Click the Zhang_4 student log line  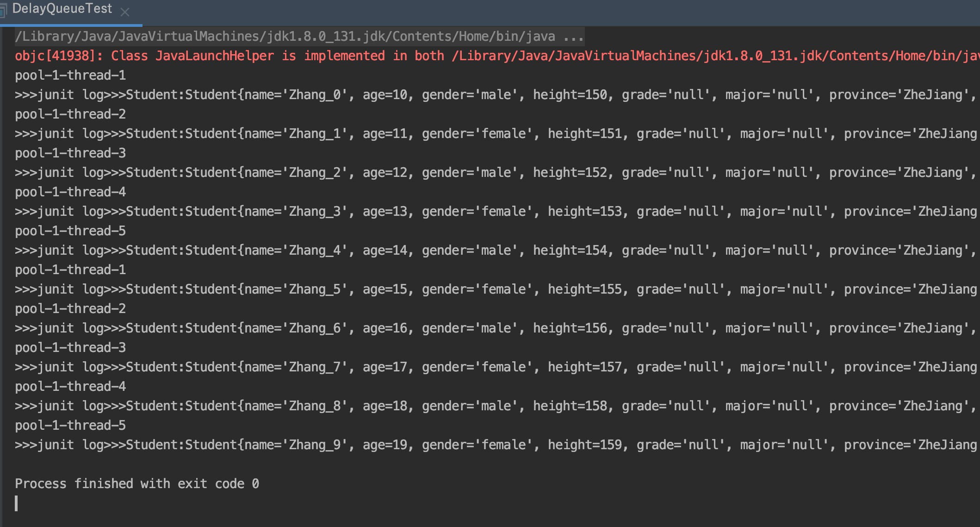[x=496, y=251]
